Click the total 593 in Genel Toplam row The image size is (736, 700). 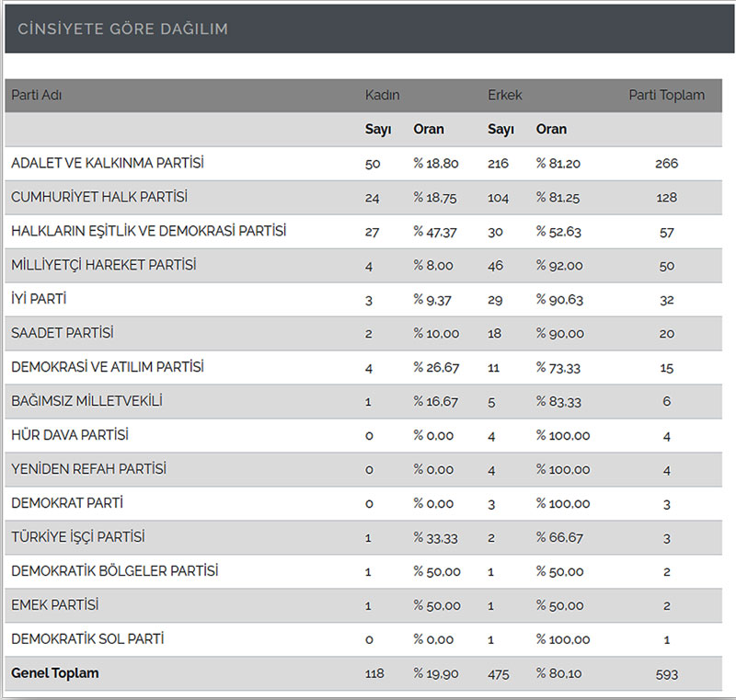pyautogui.click(x=666, y=674)
